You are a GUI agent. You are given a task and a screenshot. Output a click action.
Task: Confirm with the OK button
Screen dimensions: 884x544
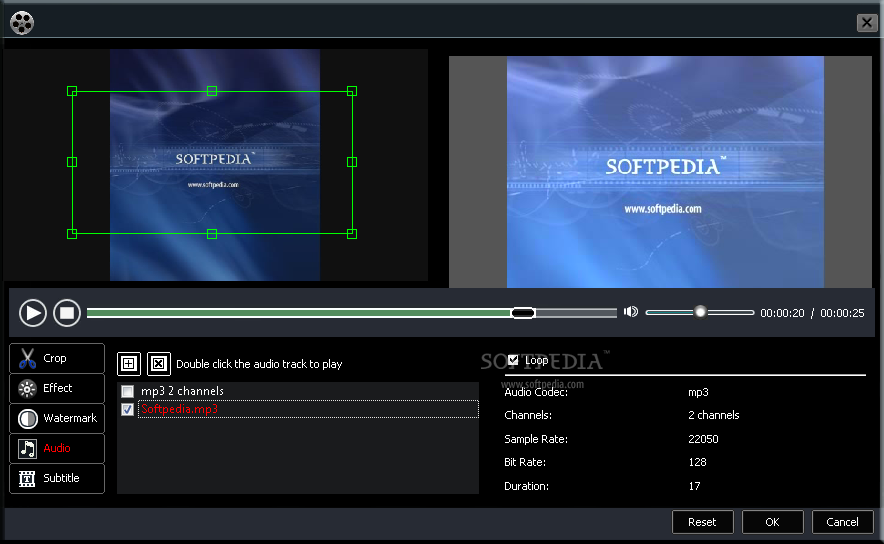(772, 522)
